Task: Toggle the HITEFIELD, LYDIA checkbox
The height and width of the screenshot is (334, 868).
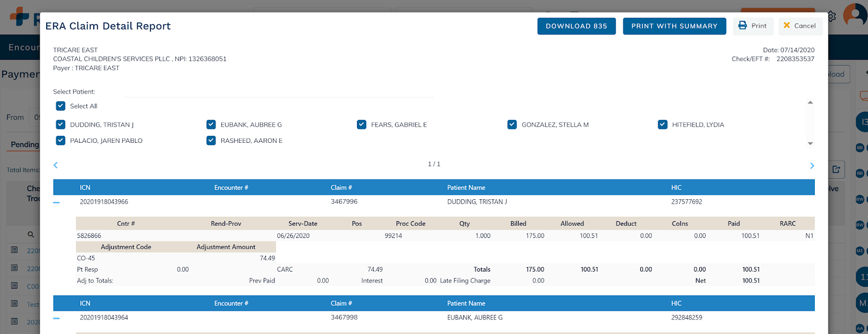Action: coord(662,125)
